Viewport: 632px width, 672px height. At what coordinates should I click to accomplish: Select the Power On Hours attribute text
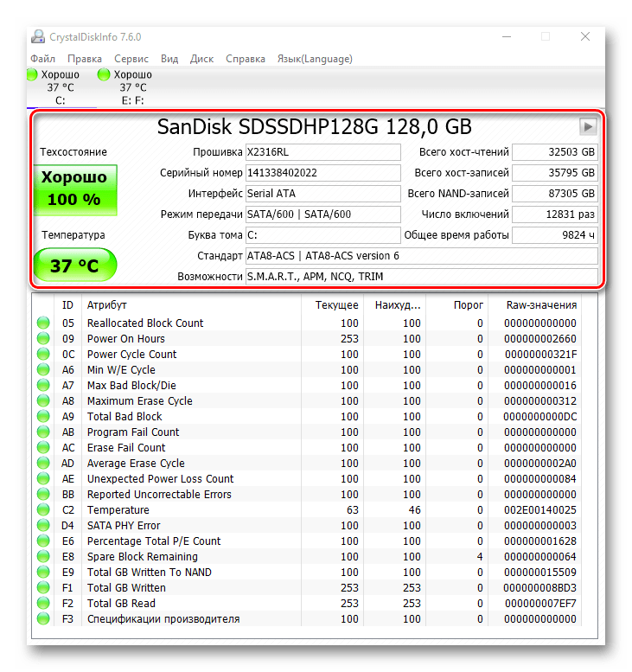tap(126, 338)
